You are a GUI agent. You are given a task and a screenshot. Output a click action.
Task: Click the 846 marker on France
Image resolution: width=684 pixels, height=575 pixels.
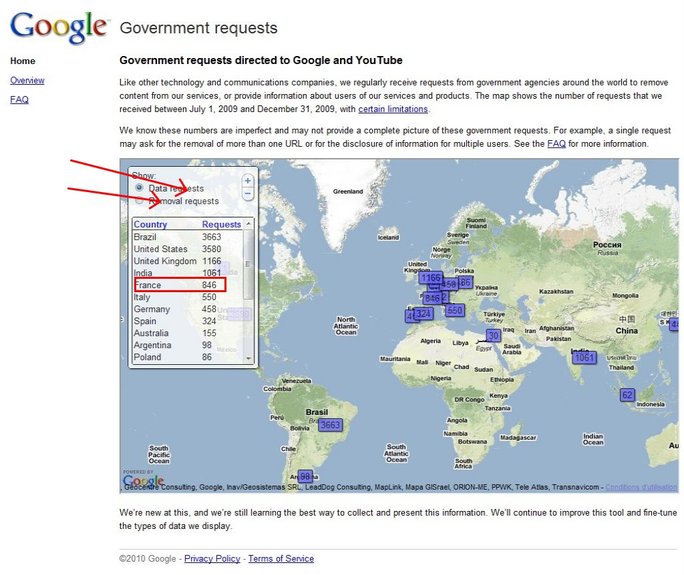click(x=432, y=298)
